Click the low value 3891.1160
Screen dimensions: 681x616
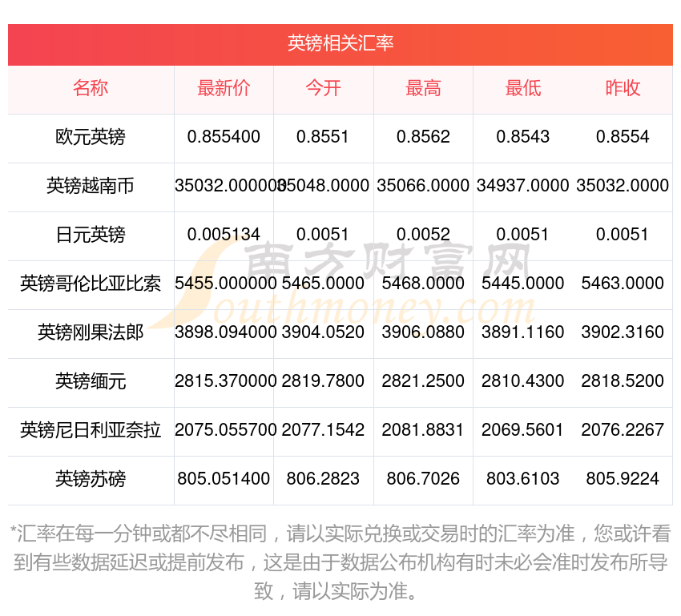click(523, 332)
